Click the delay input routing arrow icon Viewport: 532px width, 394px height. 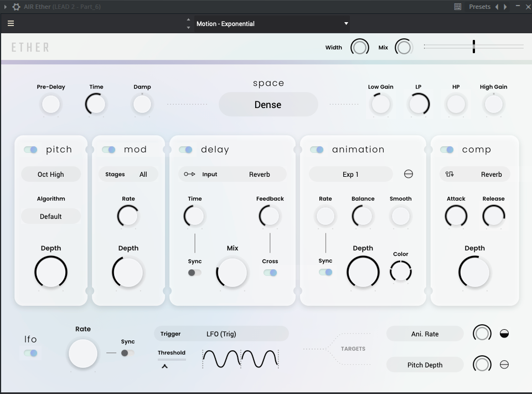189,174
